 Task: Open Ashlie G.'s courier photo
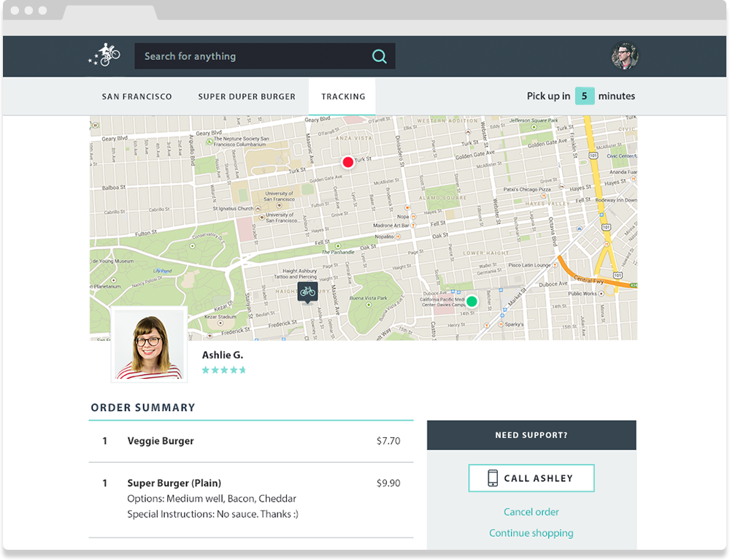[149, 346]
